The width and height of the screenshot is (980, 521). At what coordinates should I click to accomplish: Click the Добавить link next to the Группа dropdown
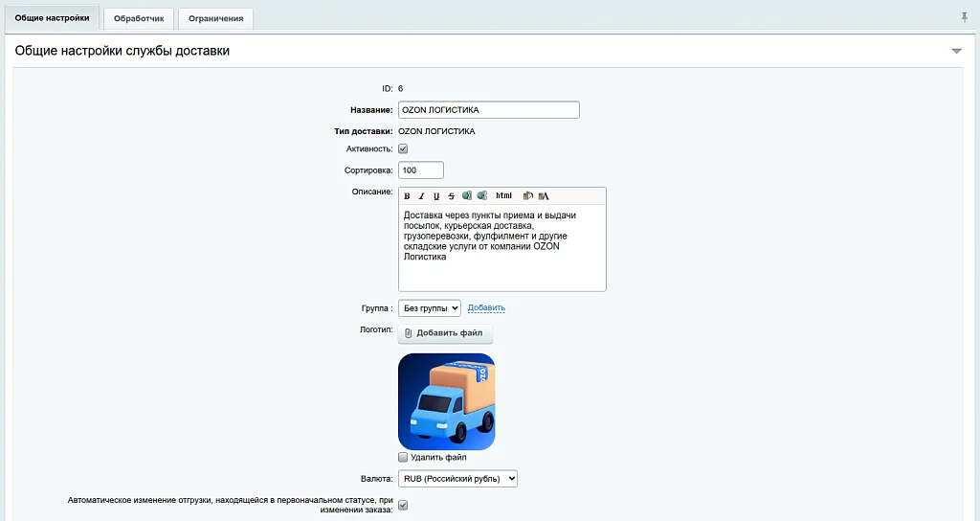(x=486, y=307)
